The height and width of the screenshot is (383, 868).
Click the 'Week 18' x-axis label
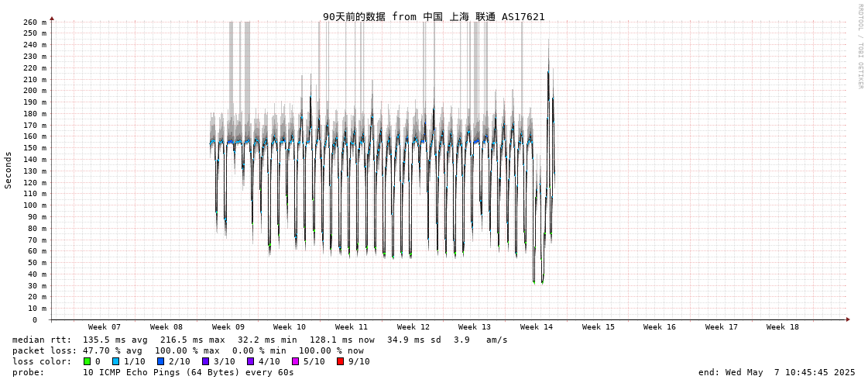tap(783, 327)
